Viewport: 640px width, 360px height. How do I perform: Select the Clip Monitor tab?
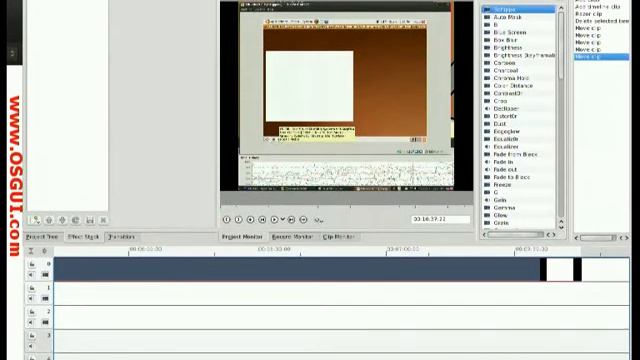[338, 237]
